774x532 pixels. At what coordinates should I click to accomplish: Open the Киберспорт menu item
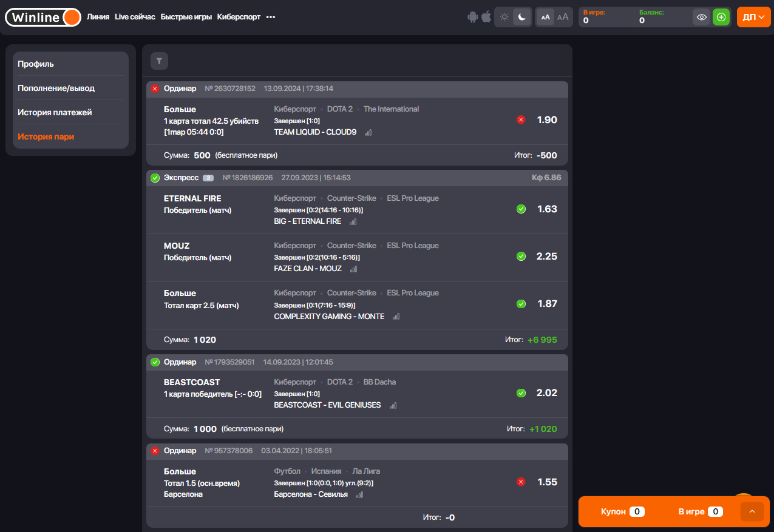coord(239,17)
